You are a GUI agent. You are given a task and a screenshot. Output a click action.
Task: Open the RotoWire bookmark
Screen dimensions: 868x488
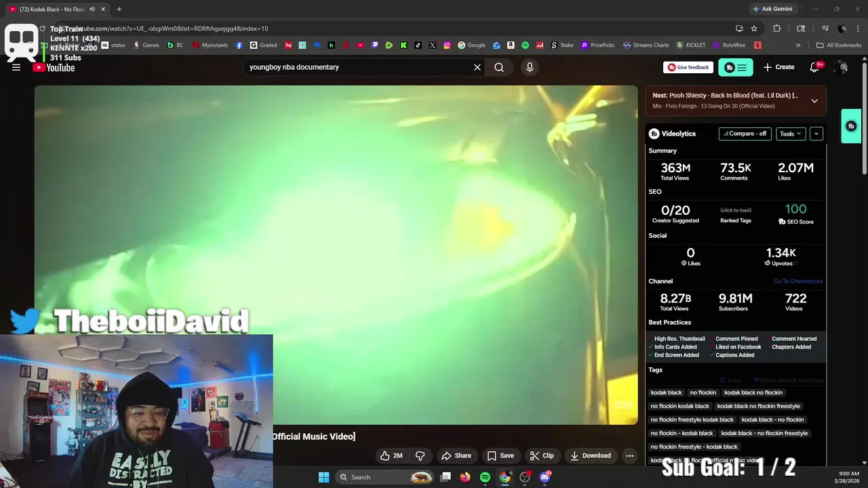tap(730, 45)
